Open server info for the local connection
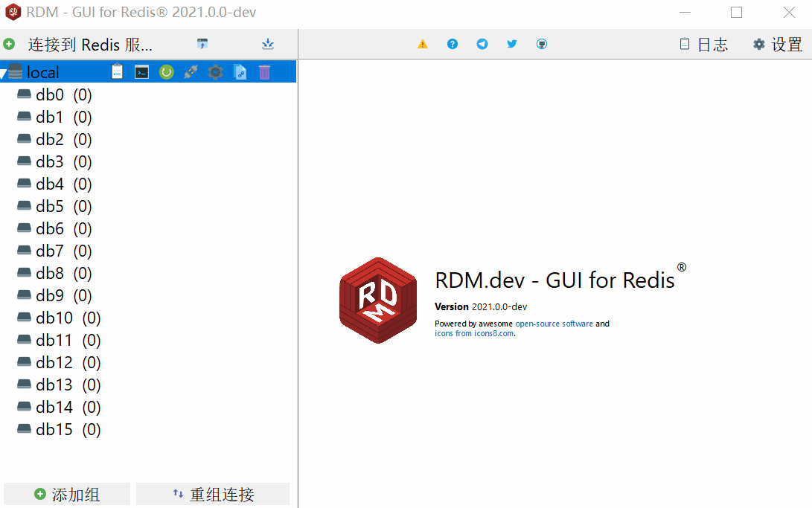 [117, 71]
